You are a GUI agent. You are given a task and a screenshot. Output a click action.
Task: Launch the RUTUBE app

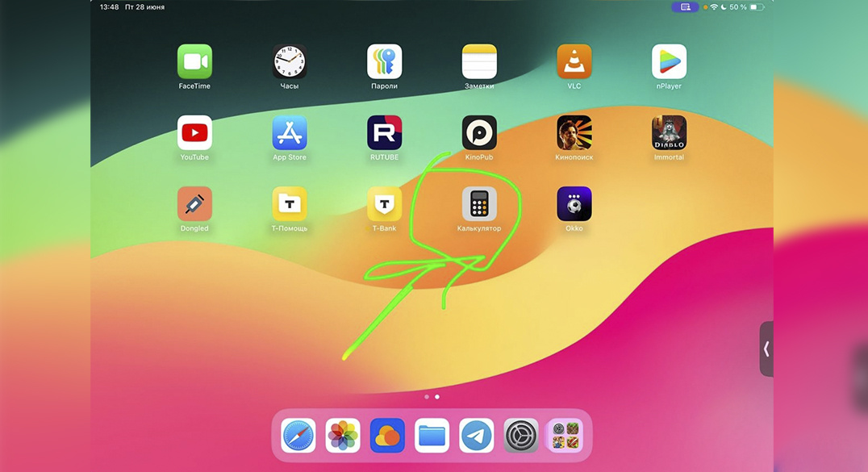tap(384, 132)
